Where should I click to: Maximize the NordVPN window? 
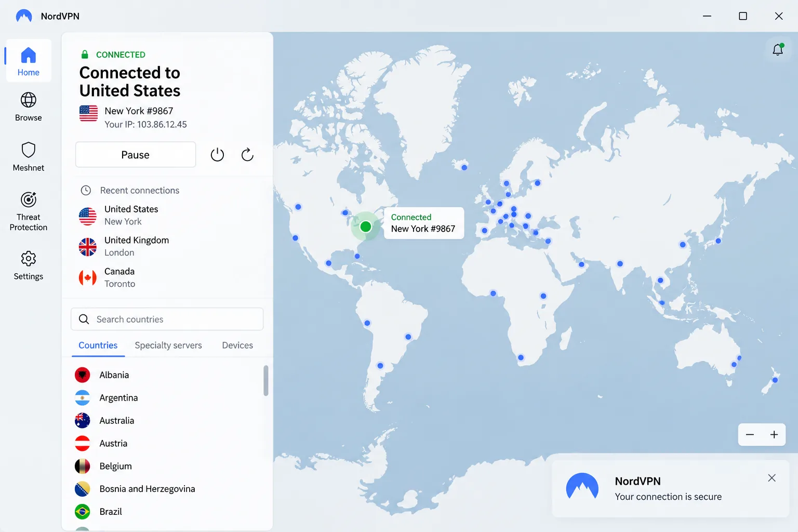[x=743, y=16]
